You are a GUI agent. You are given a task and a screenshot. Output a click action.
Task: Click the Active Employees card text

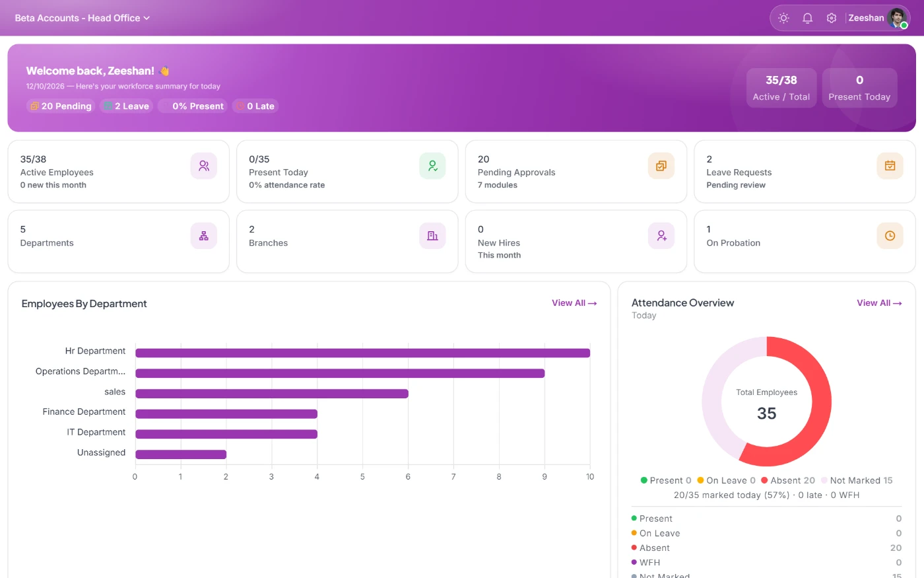57,172
